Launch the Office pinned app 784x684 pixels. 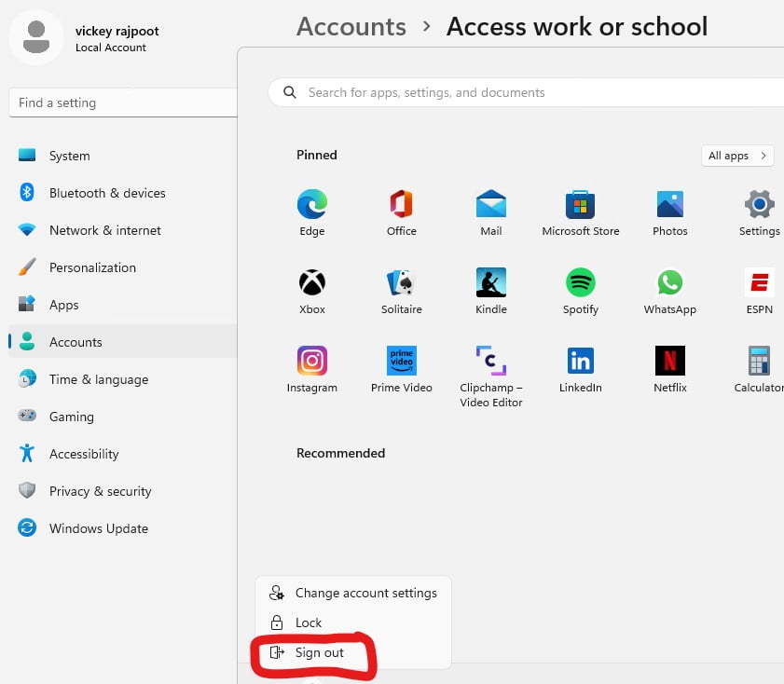tap(402, 204)
